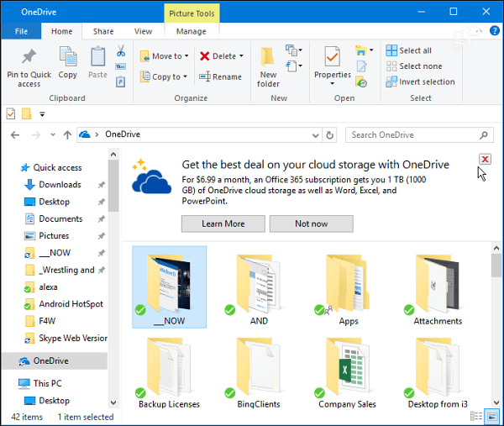Click OneDrive in address bar path
The width and height of the screenshot is (504, 426).
[x=123, y=134]
